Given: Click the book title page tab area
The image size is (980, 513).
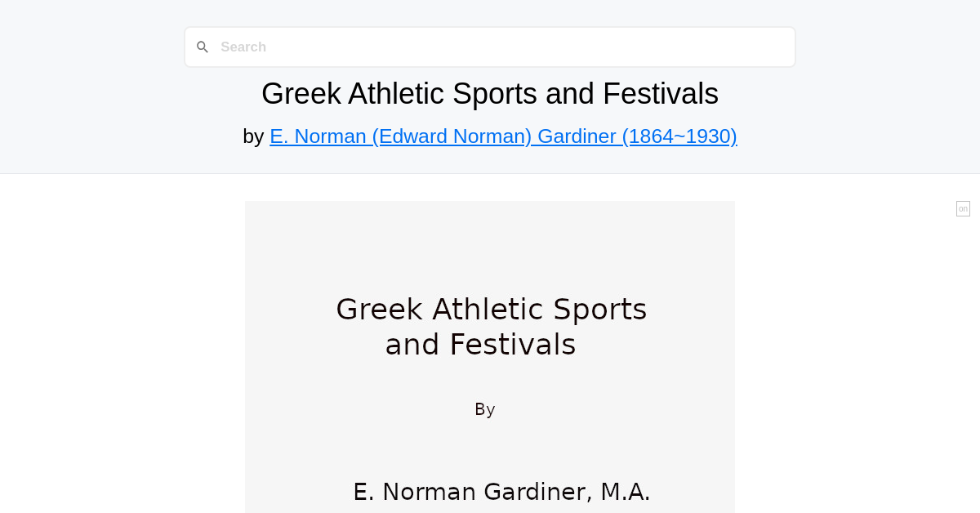Looking at the screenshot, I should pyautogui.click(x=490, y=327).
